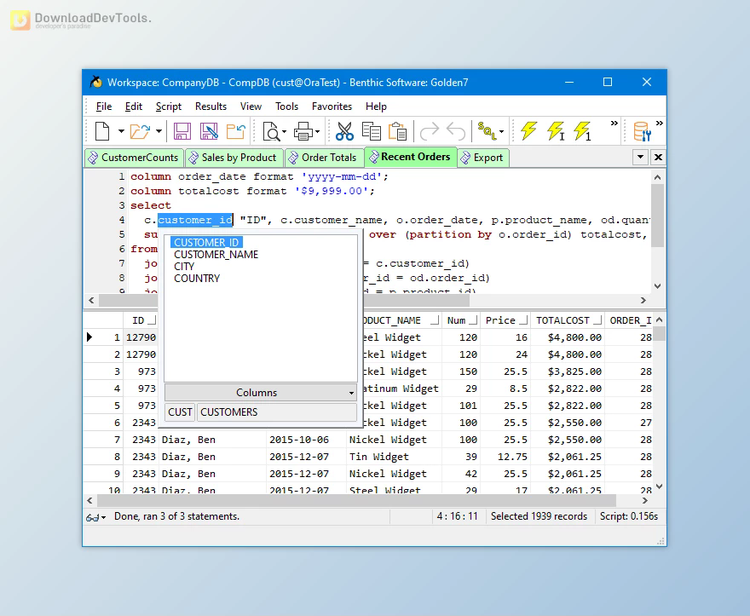
Task: Expand the Open file dropdown arrow
Action: (x=159, y=131)
